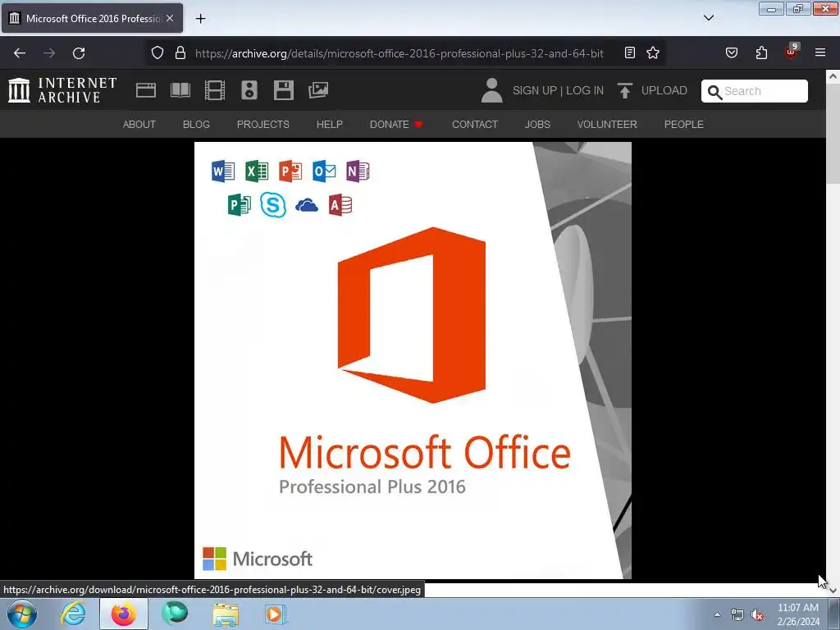Click the archive.org URL address bar

(x=399, y=53)
